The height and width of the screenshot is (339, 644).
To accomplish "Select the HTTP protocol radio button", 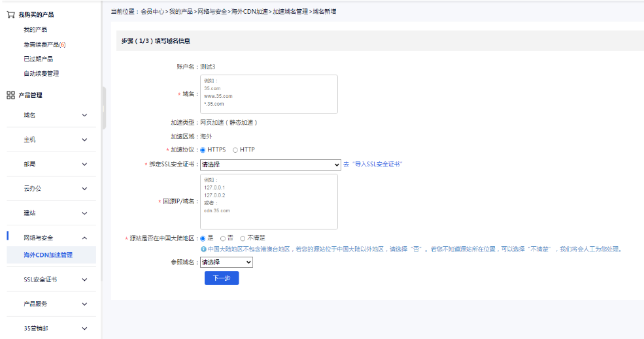I will click(x=235, y=150).
